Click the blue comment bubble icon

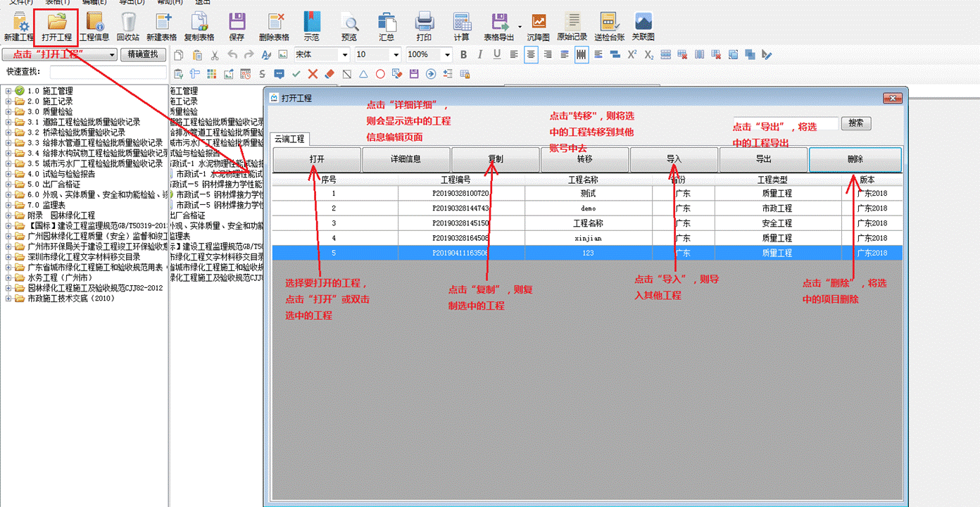[279, 73]
